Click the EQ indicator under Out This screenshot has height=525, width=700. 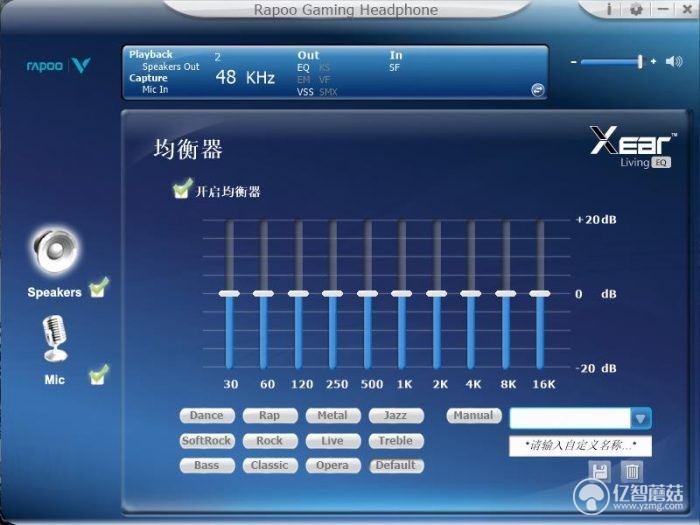[x=303, y=68]
